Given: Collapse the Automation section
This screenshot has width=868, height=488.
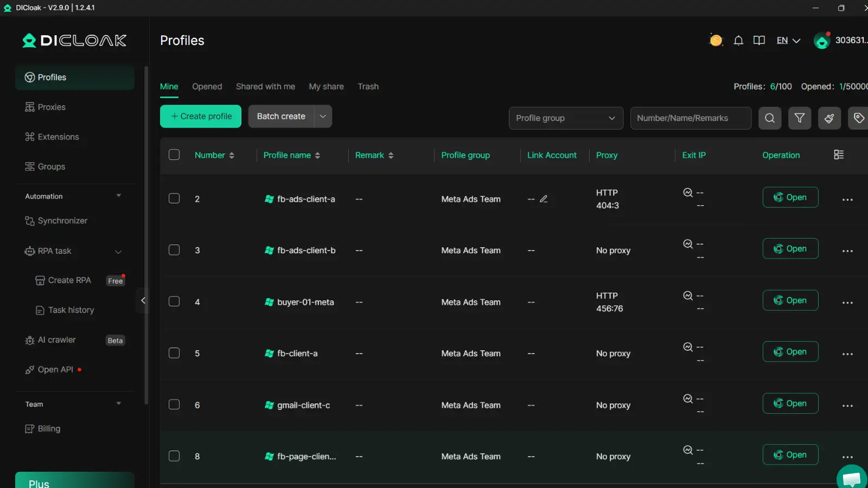Looking at the screenshot, I should point(119,196).
